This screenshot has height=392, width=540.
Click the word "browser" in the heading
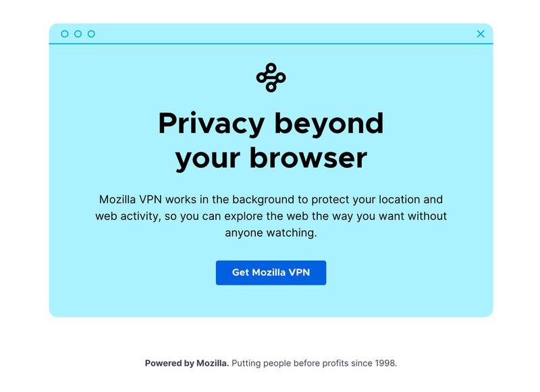pos(308,158)
